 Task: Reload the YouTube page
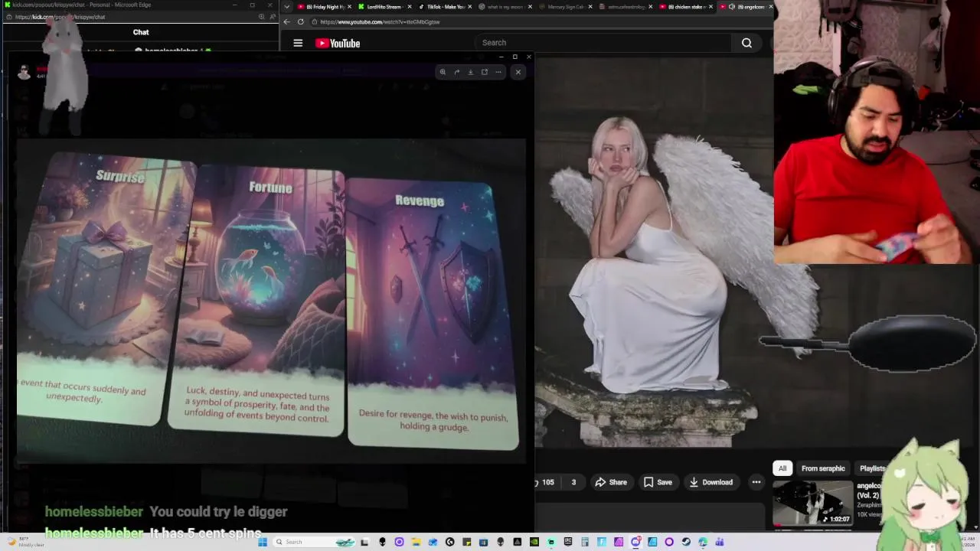point(301,21)
